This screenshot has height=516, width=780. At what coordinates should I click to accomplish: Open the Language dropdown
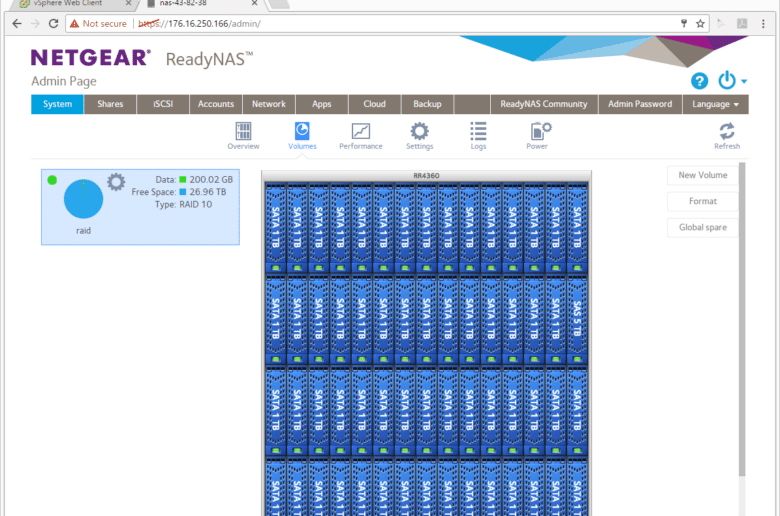pos(715,104)
